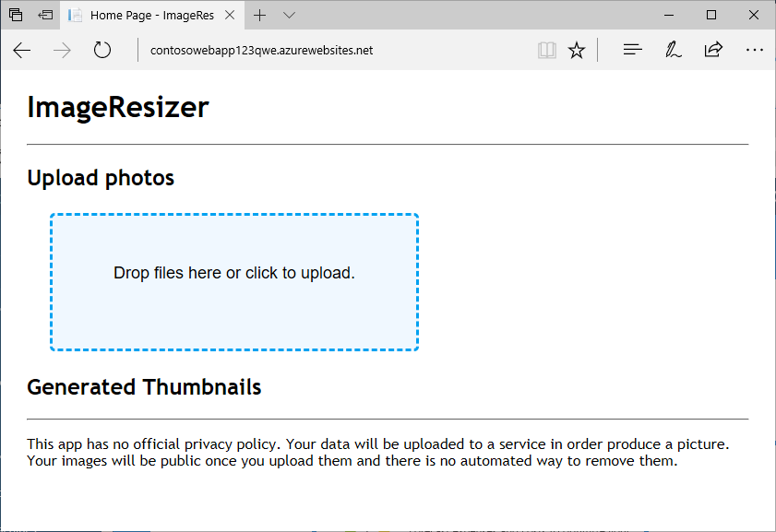Set these tabs aside

45,15
